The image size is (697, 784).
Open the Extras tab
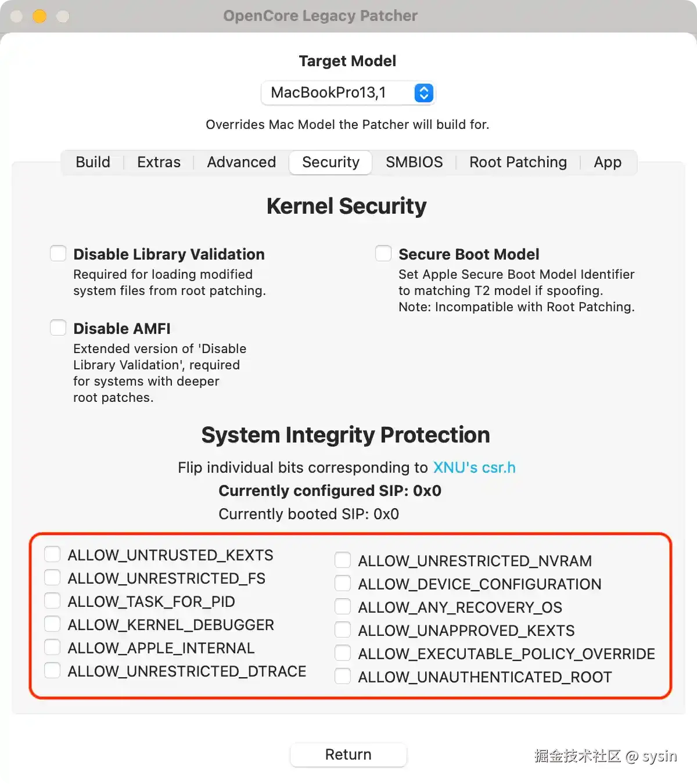pyautogui.click(x=159, y=162)
